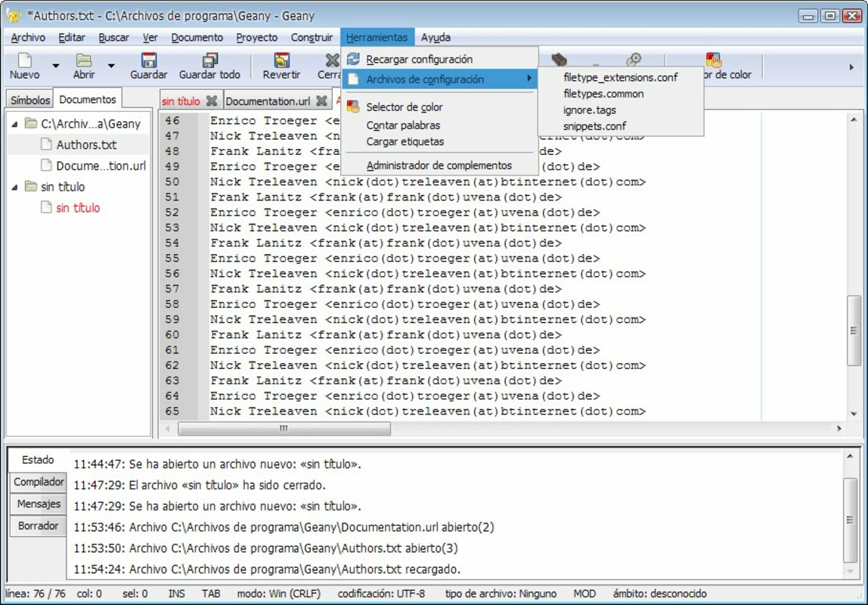The height and width of the screenshot is (605, 868).
Task: Open the Ayuda menu
Action: (x=436, y=38)
